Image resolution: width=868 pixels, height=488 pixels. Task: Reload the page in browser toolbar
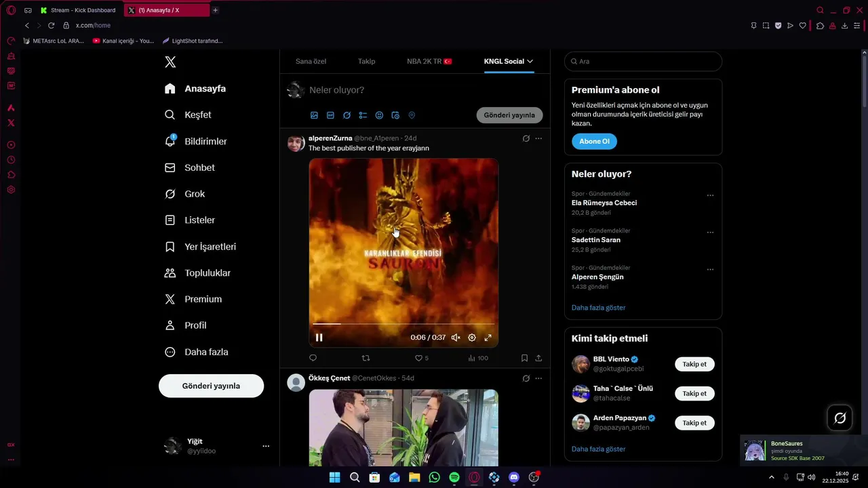(51, 25)
